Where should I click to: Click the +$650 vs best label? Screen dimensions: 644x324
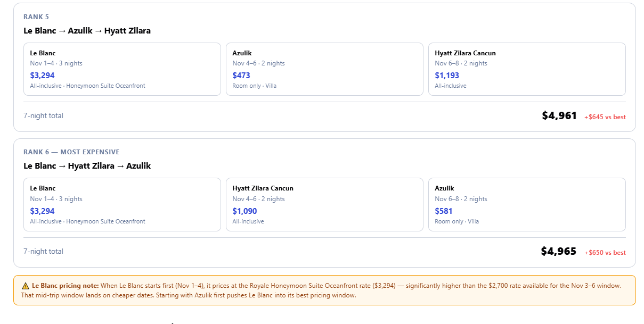(605, 253)
